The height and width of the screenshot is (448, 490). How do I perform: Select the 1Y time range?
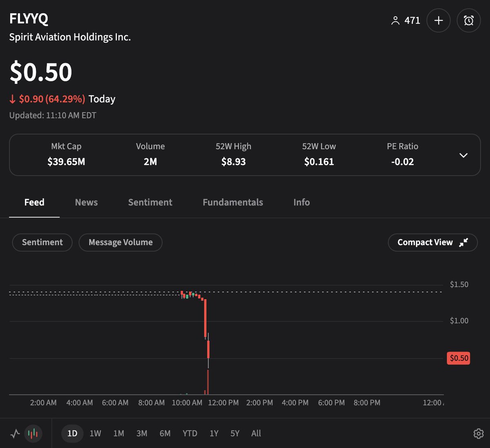click(x=214, y=433)
